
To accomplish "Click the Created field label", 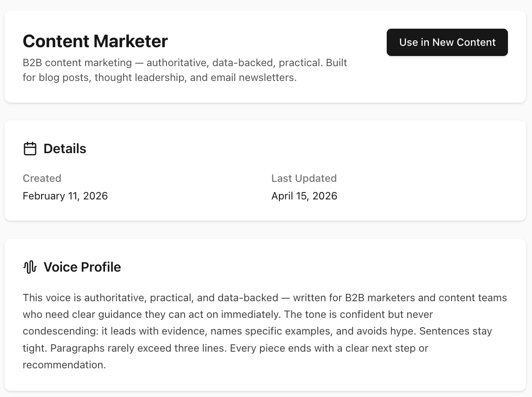I will point(42,178).
